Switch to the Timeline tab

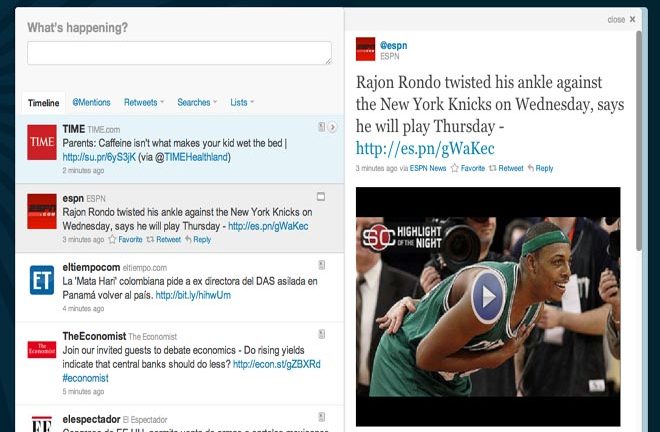tap(44, 103)
